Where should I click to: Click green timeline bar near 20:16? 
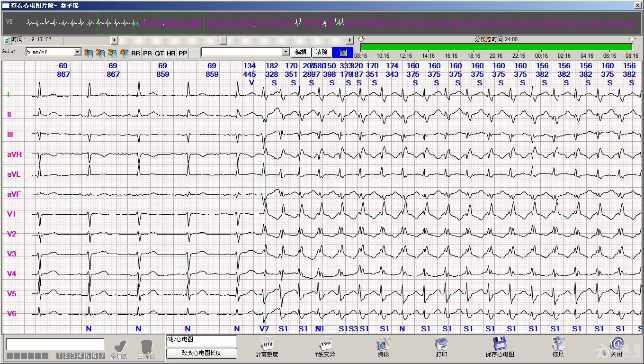(x=496, y=47)
